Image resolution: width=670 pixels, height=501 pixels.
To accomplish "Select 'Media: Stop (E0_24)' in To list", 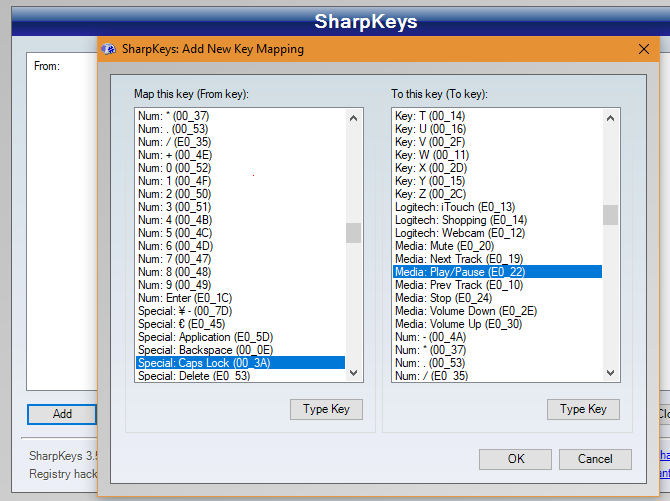I will pos(497,298).
